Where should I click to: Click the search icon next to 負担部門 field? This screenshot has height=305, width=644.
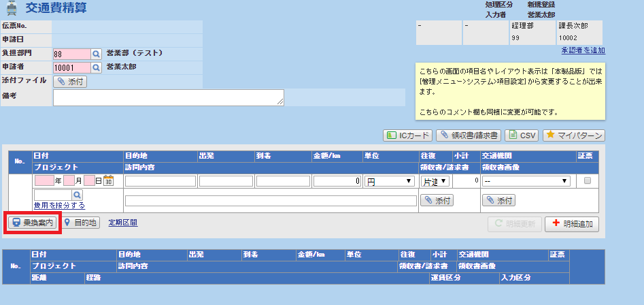tap(96, 54)
